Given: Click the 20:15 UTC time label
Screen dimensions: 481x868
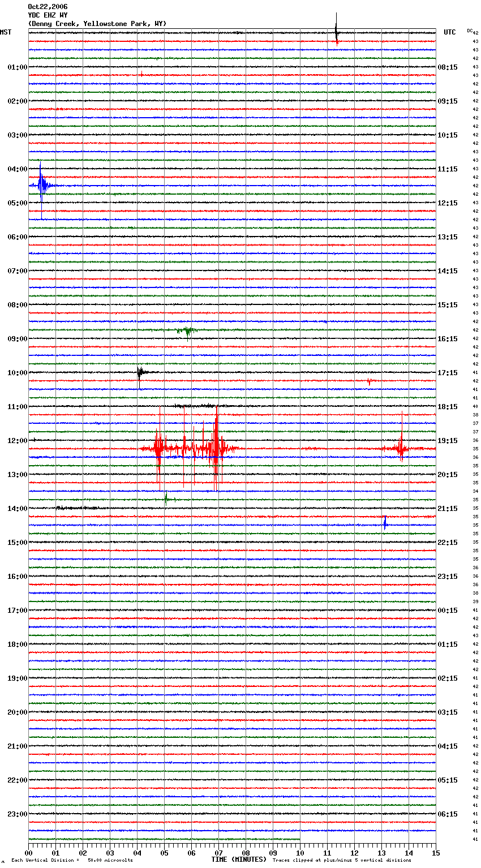Looking at the screenshot, I should pos(448,475).
